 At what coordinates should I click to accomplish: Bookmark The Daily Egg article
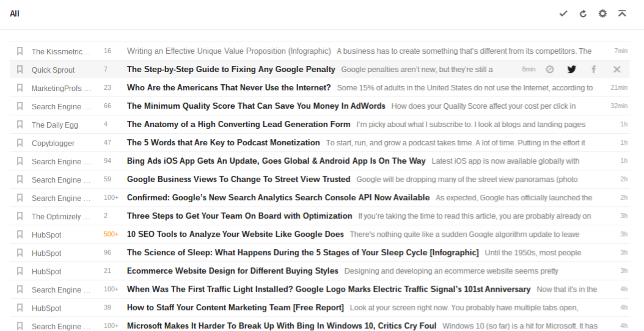click(x=20, y=125)
